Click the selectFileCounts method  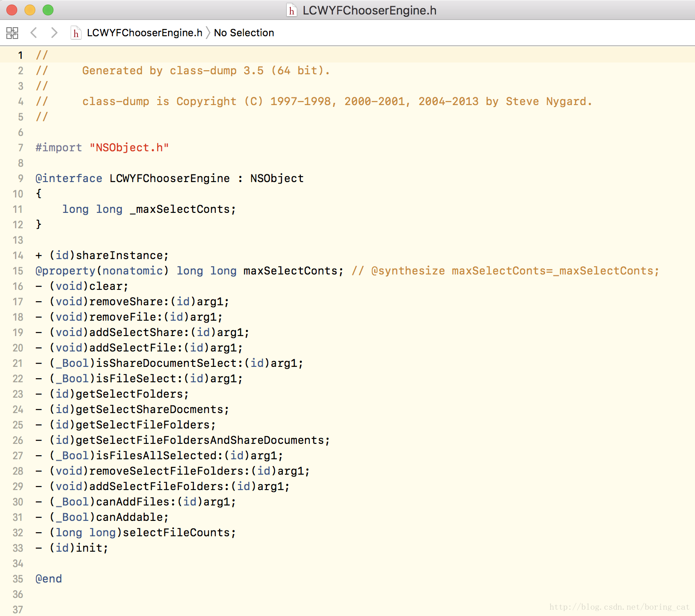[136, 533]
